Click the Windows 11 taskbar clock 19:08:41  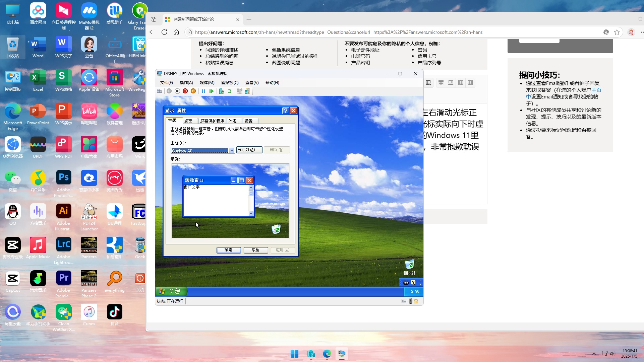click(x=630, y=354)
